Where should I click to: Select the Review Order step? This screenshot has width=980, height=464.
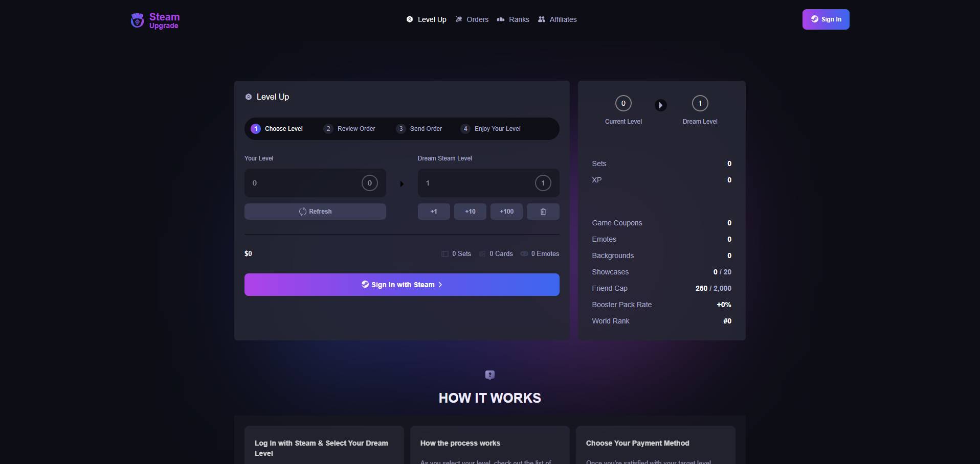point(350,129)
